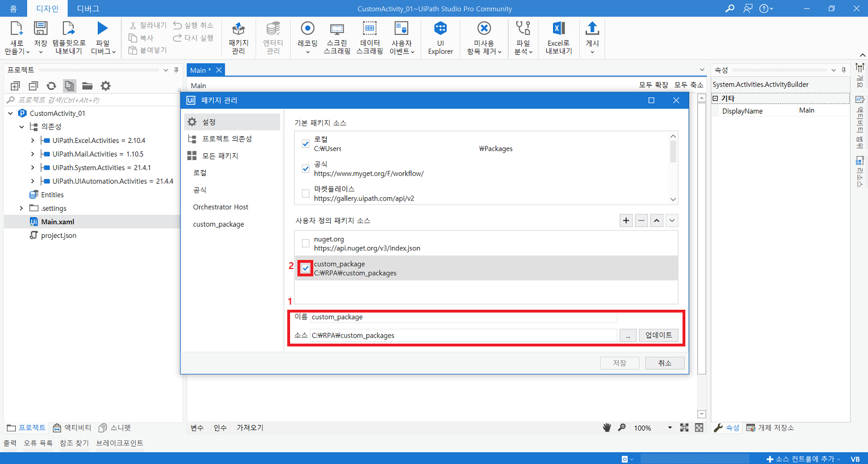Click the Update (업데이트) button
Image resolution: width=868 pixels, height=464 pixels.
click(659, 335)
